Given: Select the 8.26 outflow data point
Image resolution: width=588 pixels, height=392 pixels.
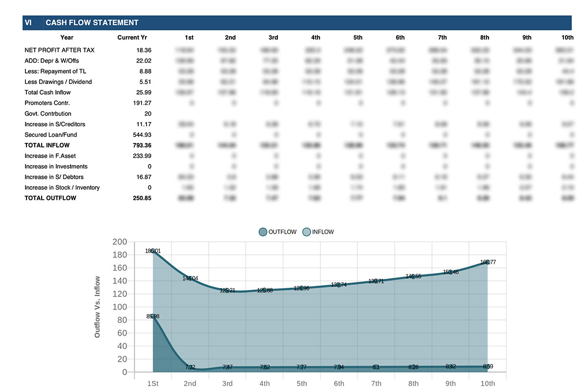Looking at the screenshot, I should tap(414, 367).
